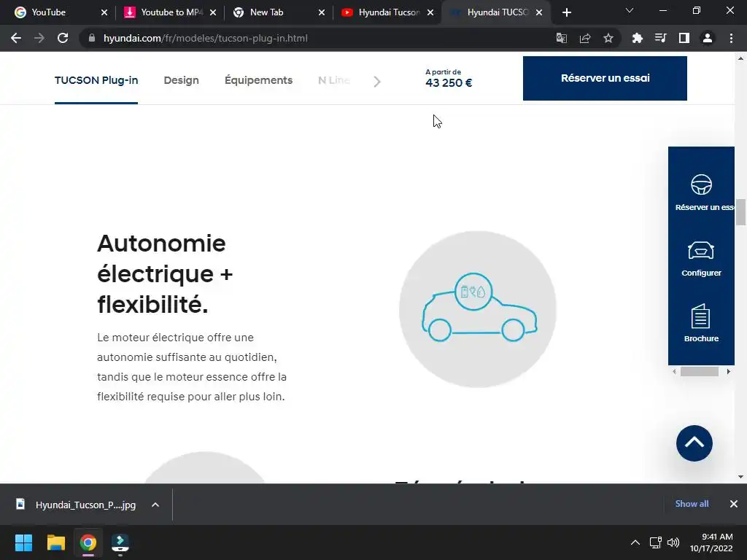This screenshot has width=747, height=560.
Task: Open Chrome profile avatar
Action: pyautogui.click(x=708, y=38)
